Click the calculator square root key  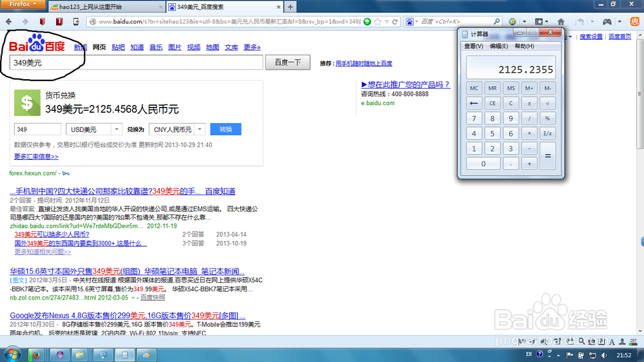547,103
